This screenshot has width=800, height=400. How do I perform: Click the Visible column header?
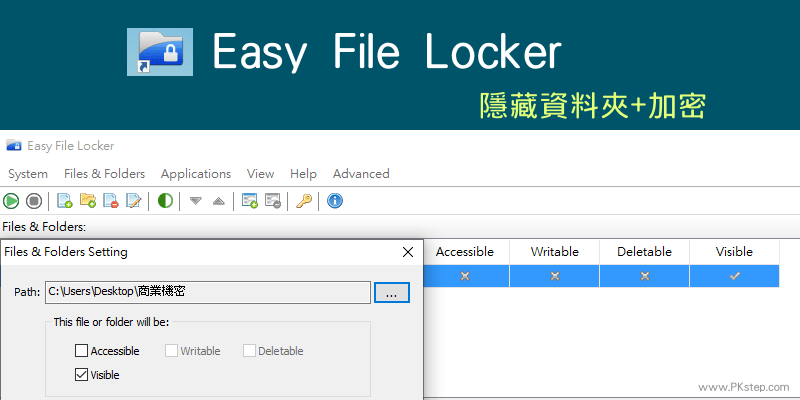coord(734,252)
